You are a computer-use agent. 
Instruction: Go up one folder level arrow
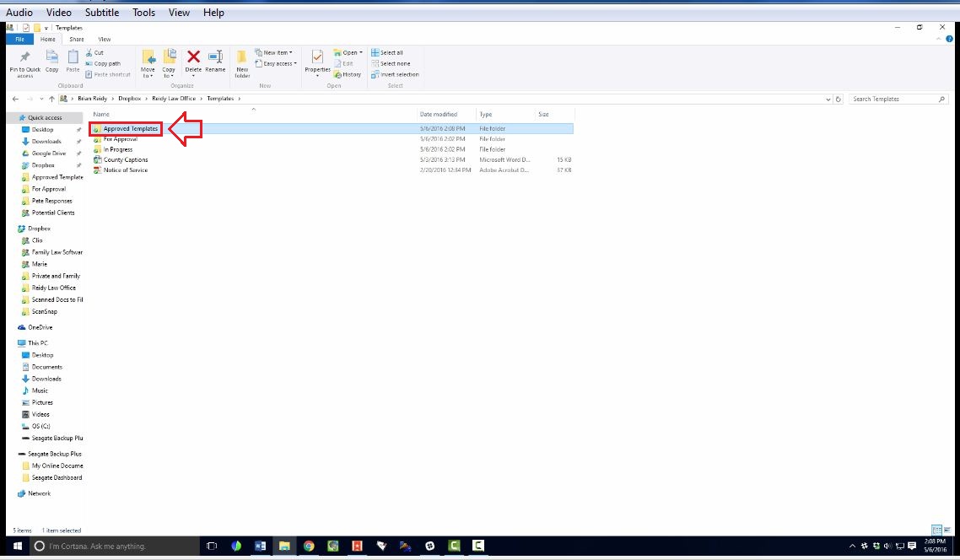51,99
